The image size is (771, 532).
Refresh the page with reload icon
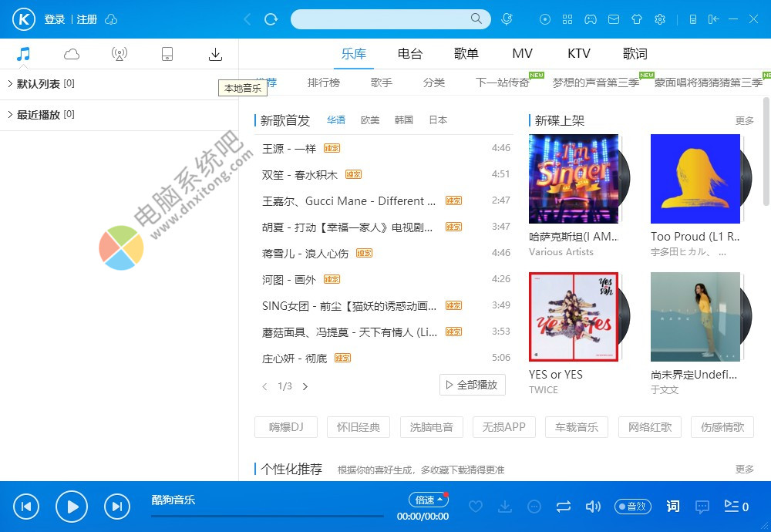click(271, 20)
